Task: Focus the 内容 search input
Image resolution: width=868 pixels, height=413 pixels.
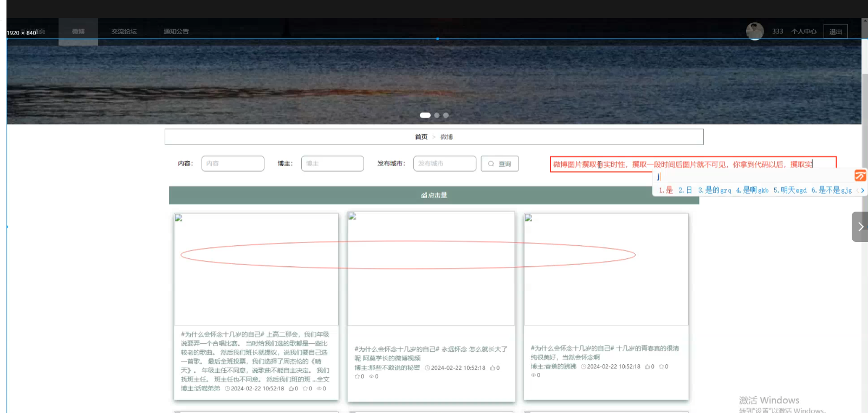Action: 233,163
